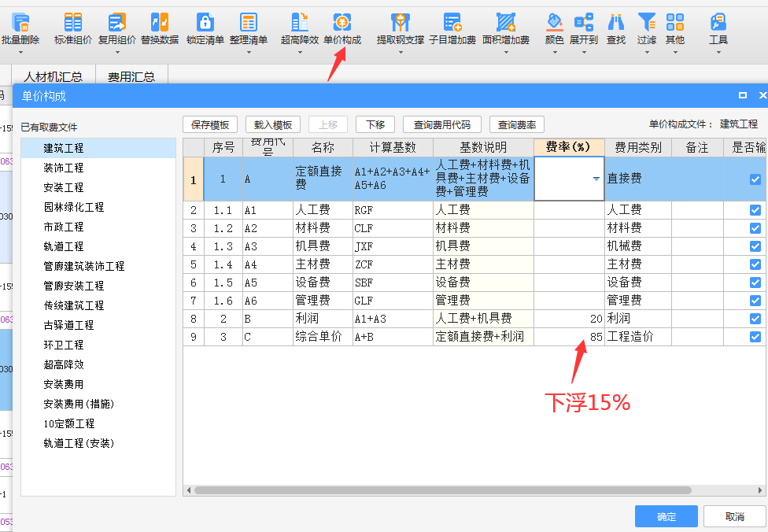768x532 pixels.
Task: Click the 过滤 filter icon
Action: click(647, 23)
